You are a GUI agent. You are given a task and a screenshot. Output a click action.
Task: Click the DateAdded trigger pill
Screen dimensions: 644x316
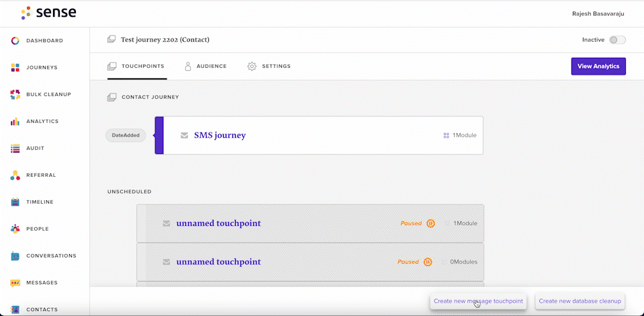click(x=126, y=135)
